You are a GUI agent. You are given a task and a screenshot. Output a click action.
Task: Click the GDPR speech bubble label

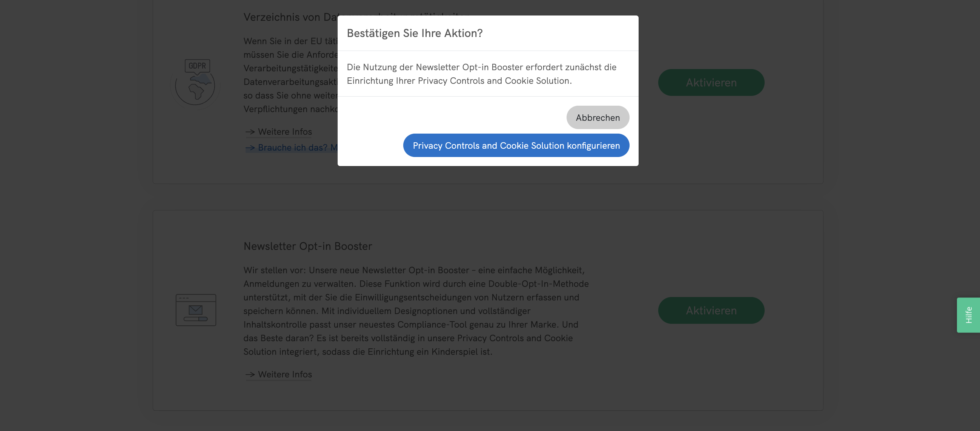197,66
